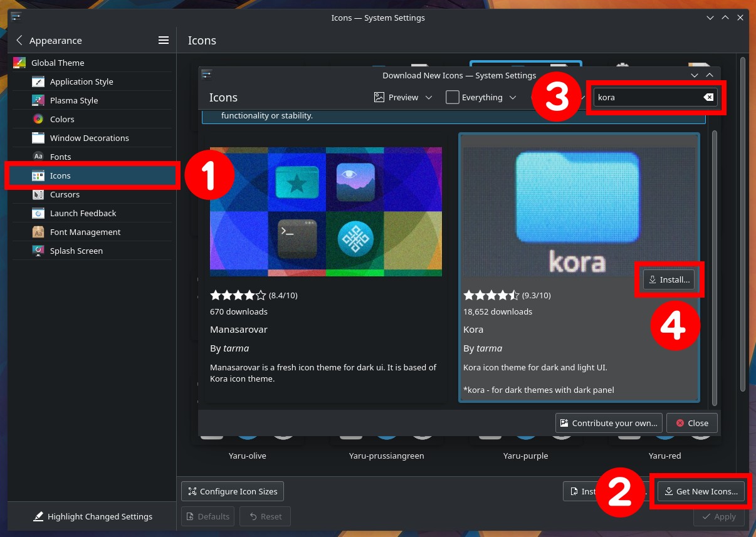
Task: Maximize download dialog via titlebar up chevron
Action: (710, 75)
